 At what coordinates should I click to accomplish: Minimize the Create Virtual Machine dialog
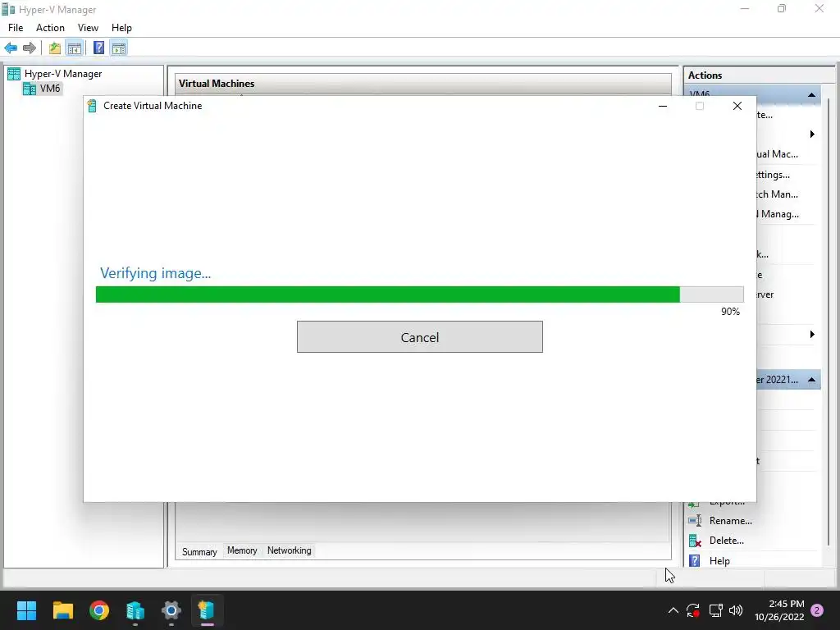point(663,106)
